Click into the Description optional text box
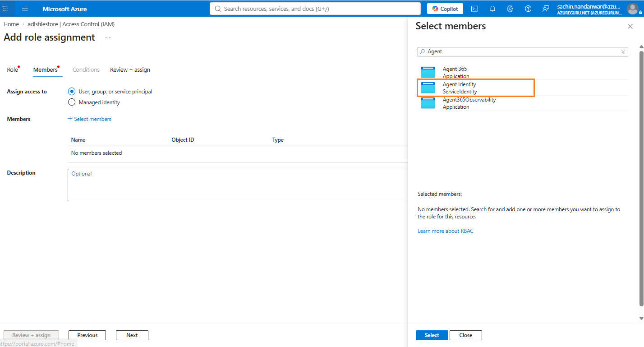Screen dimensions: 644x347 (238, 185)
